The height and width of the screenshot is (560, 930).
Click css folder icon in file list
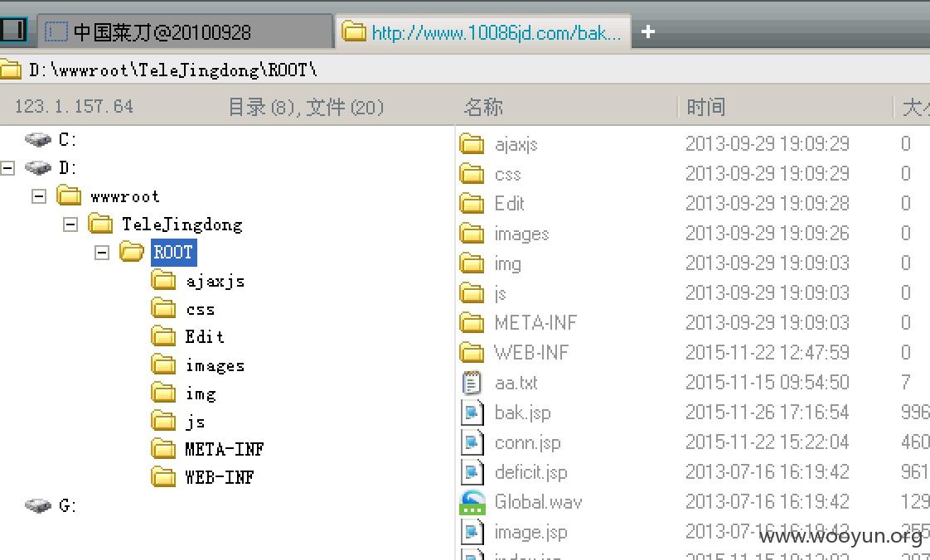click(472, 174)
